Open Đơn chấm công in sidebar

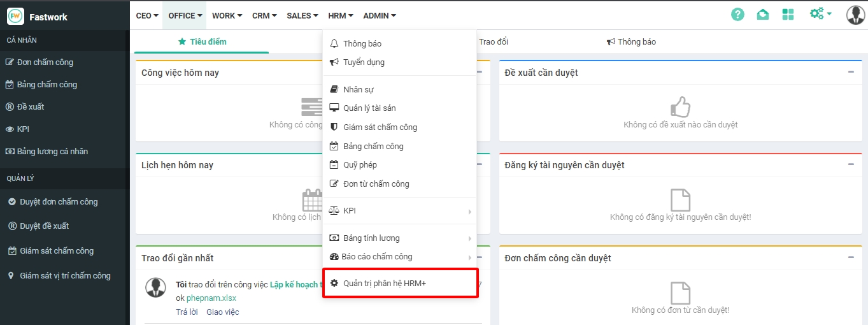click(x=45, y=62)
